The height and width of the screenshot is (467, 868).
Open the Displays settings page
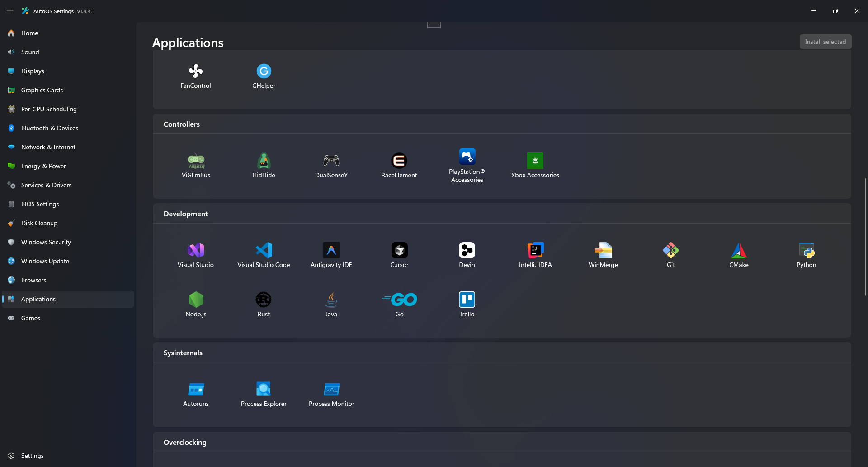(68, 71)
